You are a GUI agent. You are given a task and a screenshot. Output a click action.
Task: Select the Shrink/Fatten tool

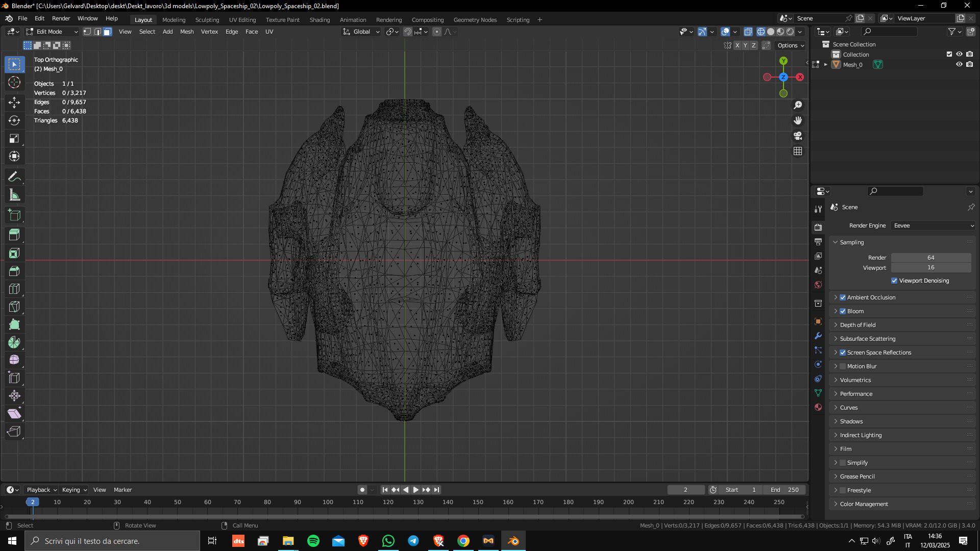click(x=14, y=396)
